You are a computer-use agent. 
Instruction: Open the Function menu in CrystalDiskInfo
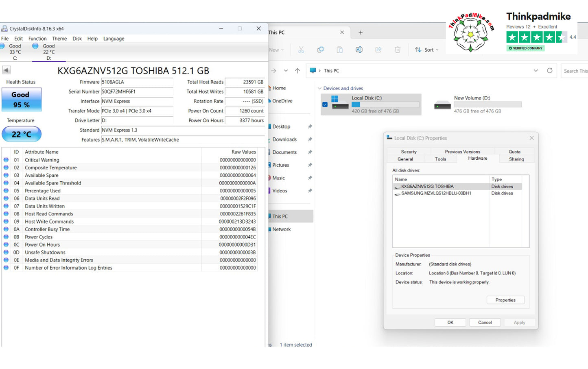tap(37, 39)
